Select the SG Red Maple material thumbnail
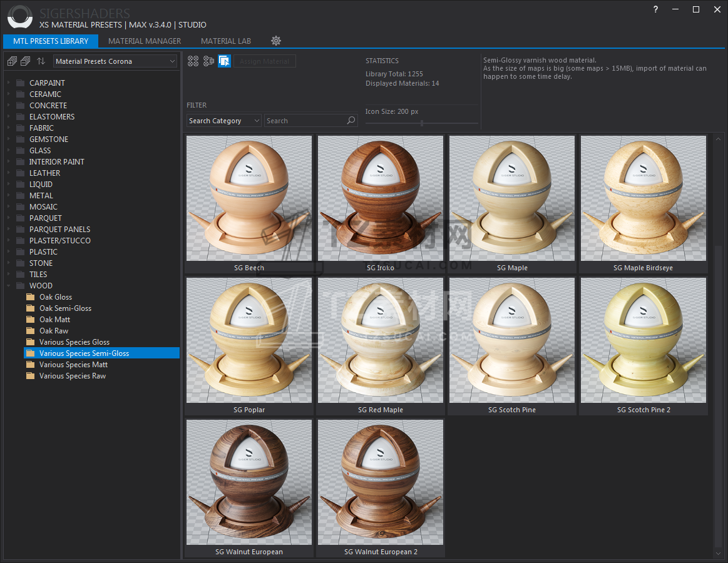This screenshot has height=563, width=728. (x=380, y=340)
